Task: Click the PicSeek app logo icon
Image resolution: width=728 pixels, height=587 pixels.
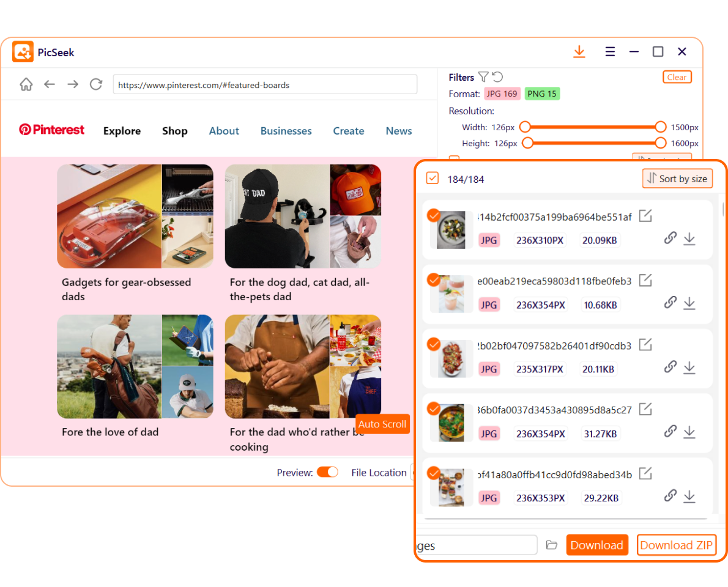Action: pyautogui.click(x=23, y=51)
